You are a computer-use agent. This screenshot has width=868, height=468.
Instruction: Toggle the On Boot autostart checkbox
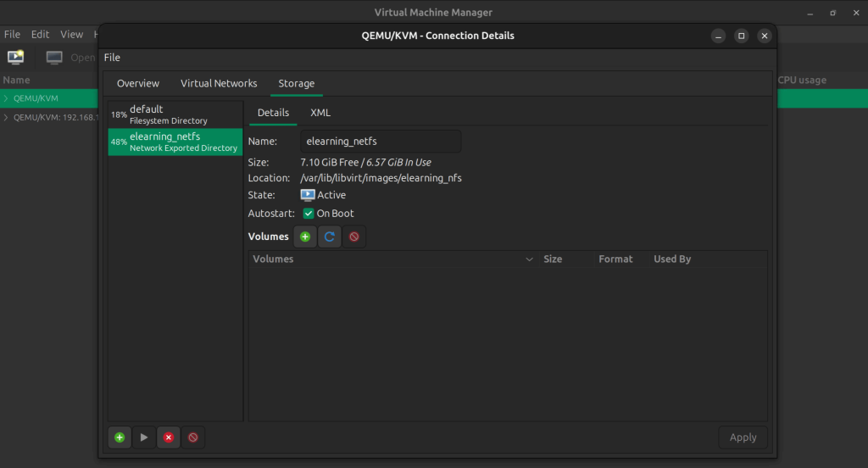point(309,214)
